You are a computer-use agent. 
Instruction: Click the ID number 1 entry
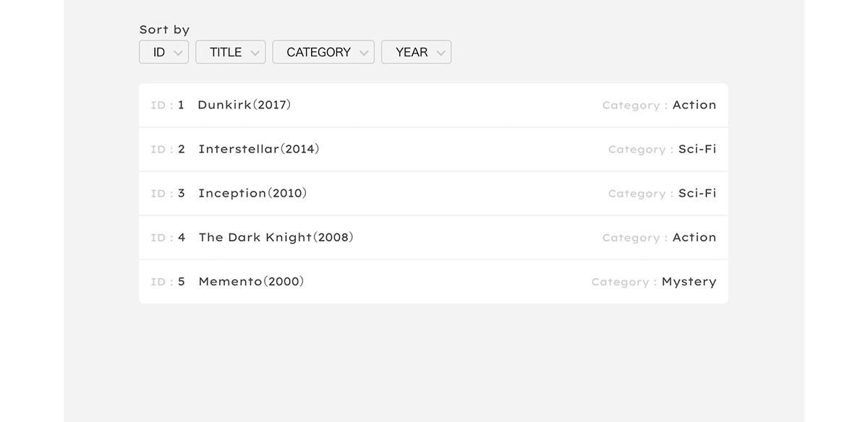(x=181, y=105)
